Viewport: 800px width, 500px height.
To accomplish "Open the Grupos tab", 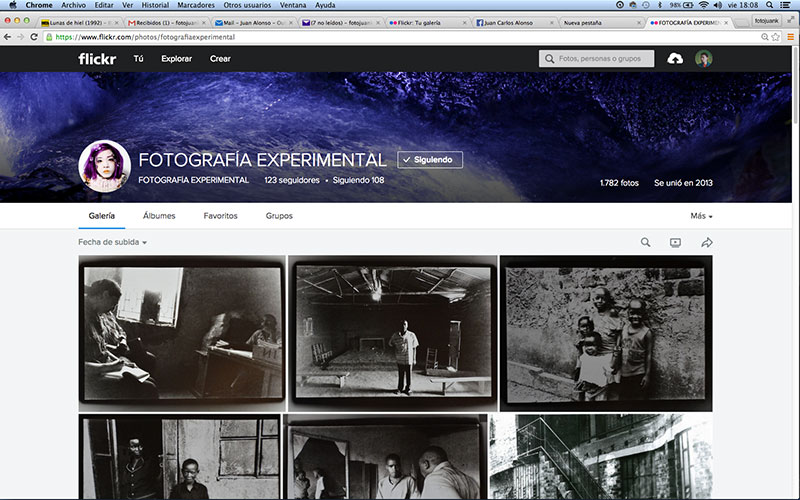I will point(279,216).
